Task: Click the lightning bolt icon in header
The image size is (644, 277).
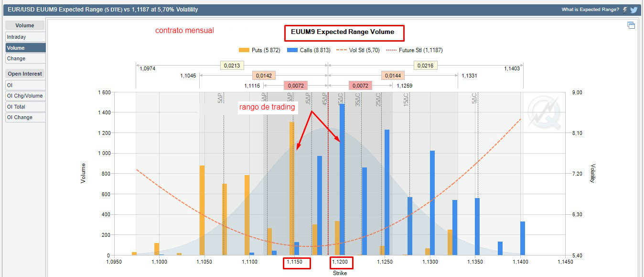Action: [x=625, y=10]
